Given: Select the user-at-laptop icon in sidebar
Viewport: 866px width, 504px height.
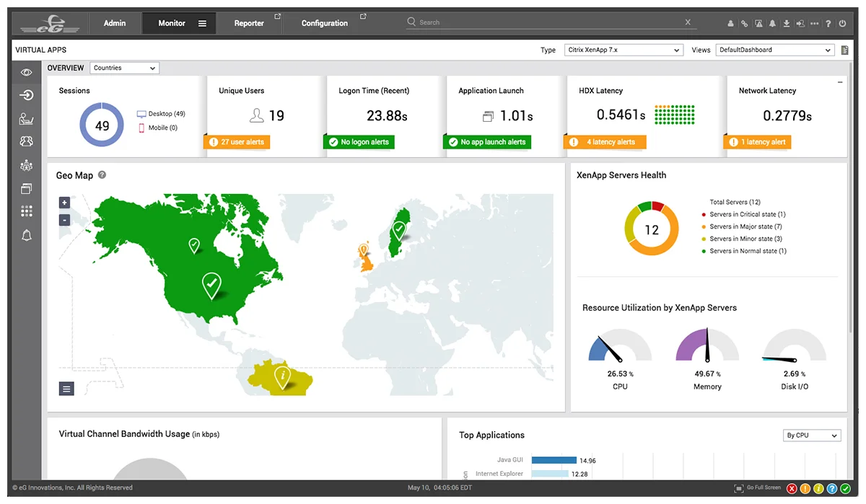Looking at the screenshot, I should [x=27, y=119].
